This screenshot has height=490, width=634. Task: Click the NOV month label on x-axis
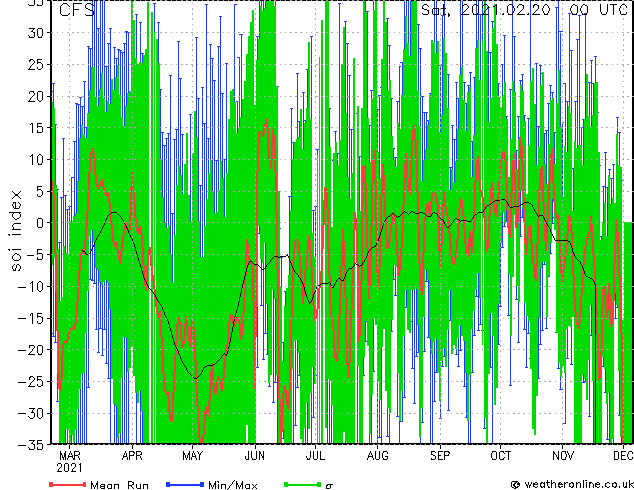point(563,456)
